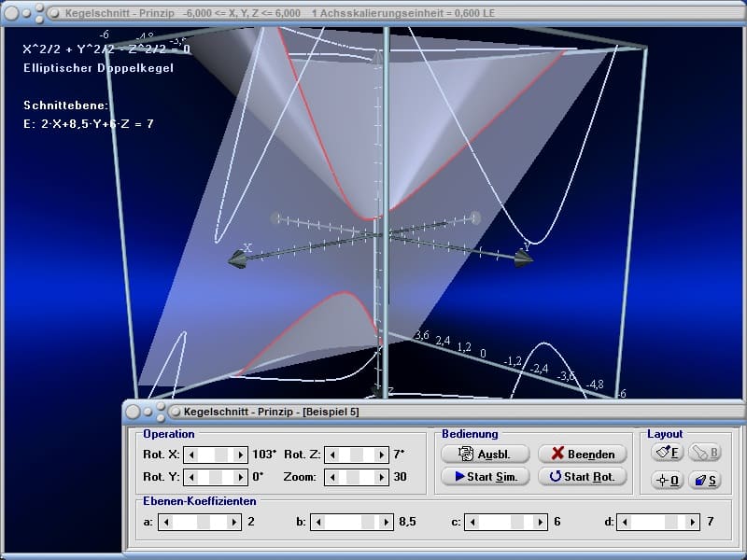Click the coefficient a scrollbar thumb
The height and width of the screenshot is (560, 747).
[x=204, y=522]
